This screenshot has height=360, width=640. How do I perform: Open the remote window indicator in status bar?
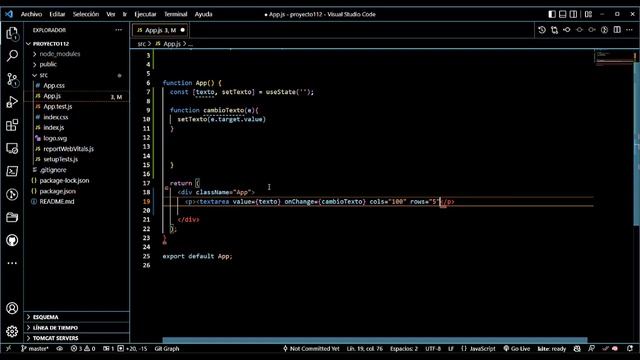point(8,349)
